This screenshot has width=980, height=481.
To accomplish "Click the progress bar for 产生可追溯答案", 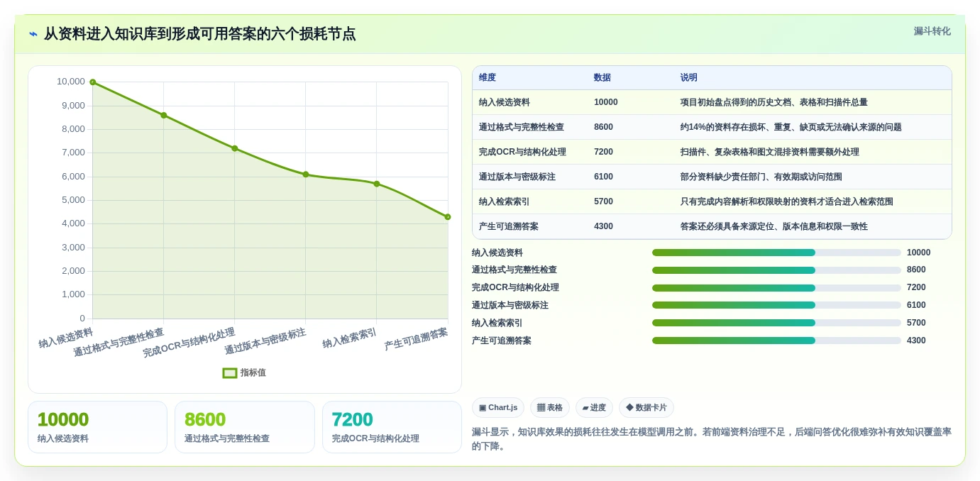I will 776,341.
